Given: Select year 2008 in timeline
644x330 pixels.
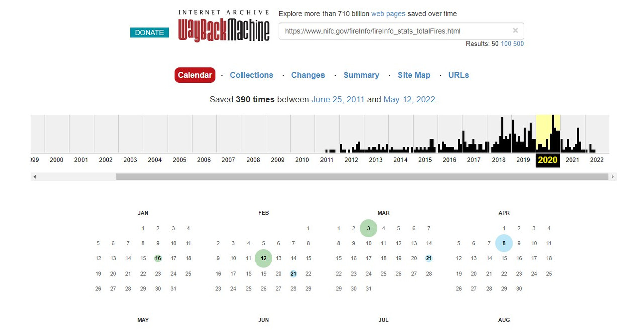Looking at the screenshot, I should coord(253,160).
